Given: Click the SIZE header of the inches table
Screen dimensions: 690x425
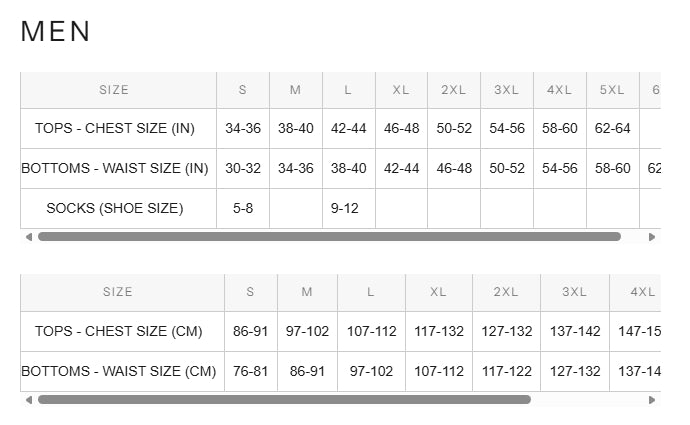Looking at the screenshot, I should pyautogui.click(x=115, y=90).
